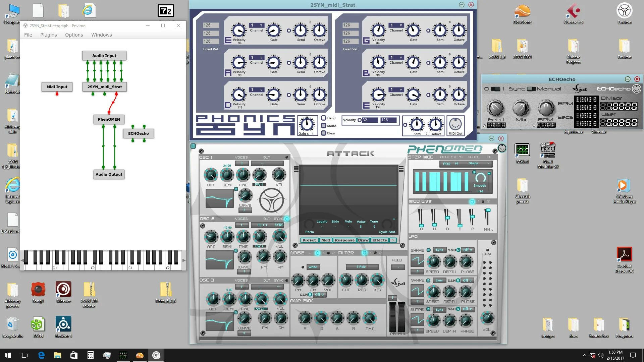Open the Plugins menu in Environ

tap(49, 35)
